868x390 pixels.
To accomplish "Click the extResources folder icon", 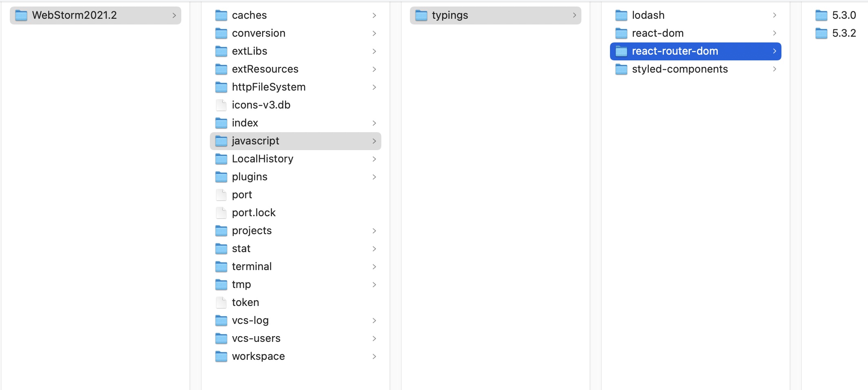I will point(221,69).
